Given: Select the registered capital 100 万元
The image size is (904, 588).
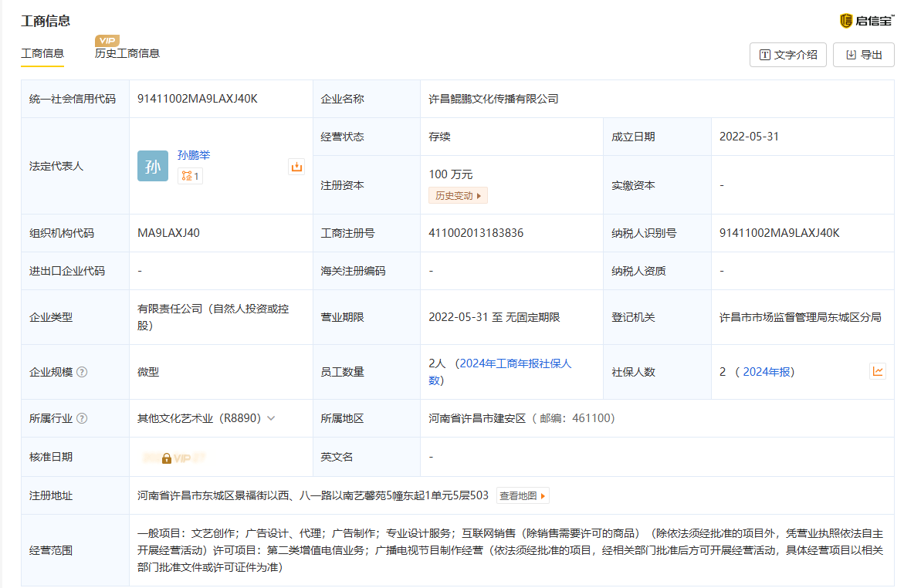Looking at the screenshot, I should [x=450, y=174].
